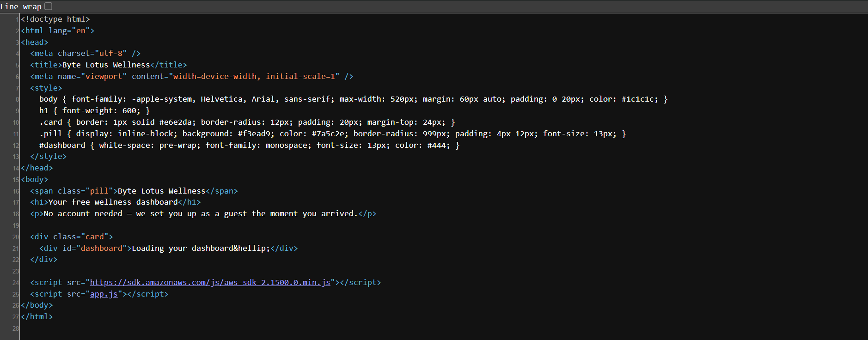Click the 'Line wrap' label text

pos(21,6)
